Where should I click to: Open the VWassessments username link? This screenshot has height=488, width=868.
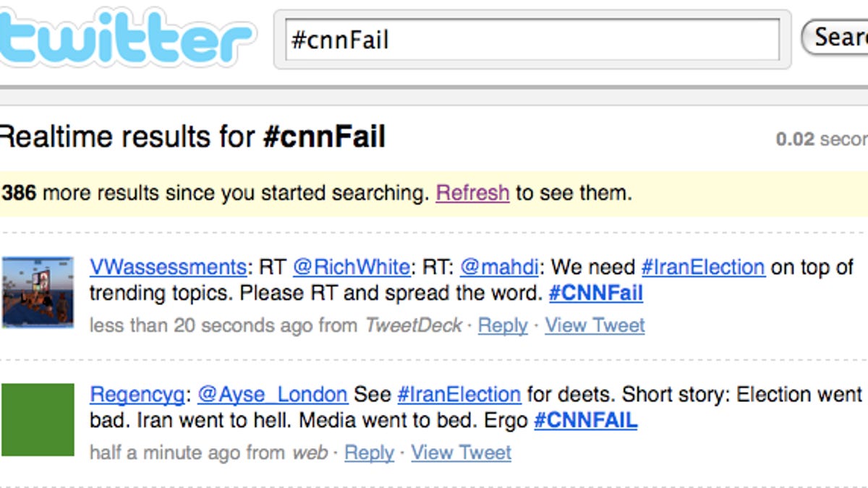coord(168,267)
